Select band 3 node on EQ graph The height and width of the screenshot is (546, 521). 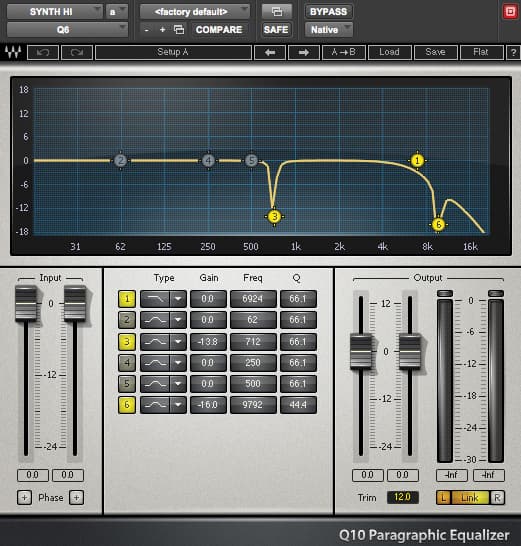click(274, 217)
